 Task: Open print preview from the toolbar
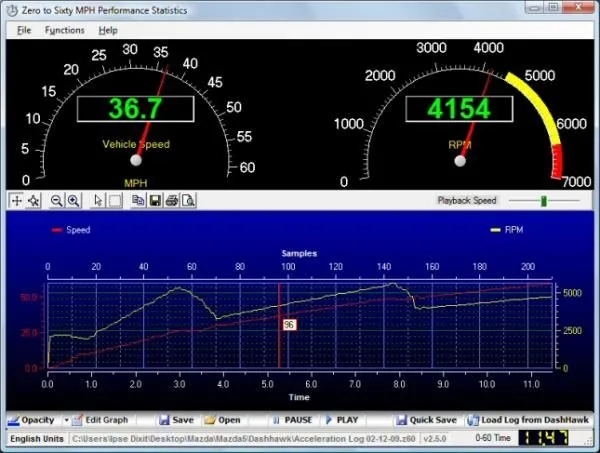(x=187, y=200)
